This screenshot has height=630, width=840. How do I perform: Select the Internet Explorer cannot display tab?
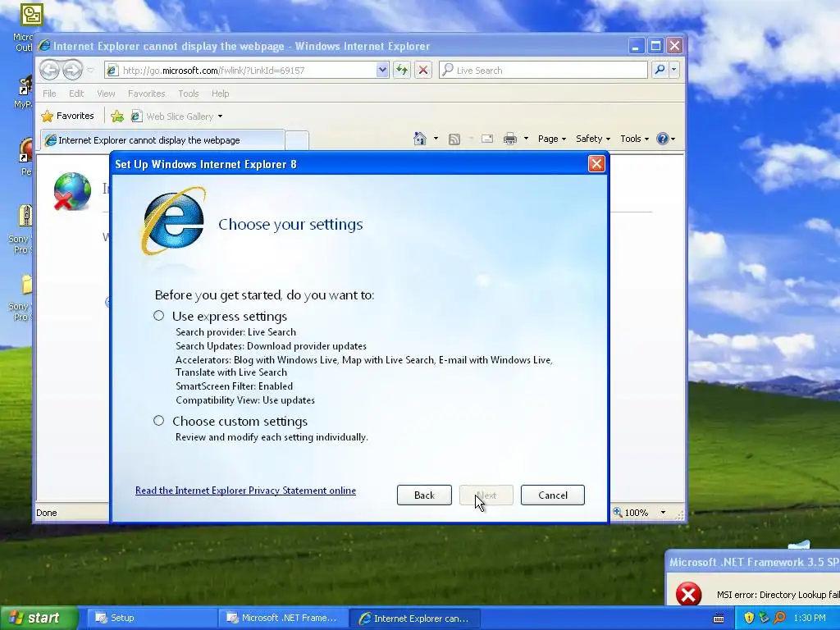[163, 140]
